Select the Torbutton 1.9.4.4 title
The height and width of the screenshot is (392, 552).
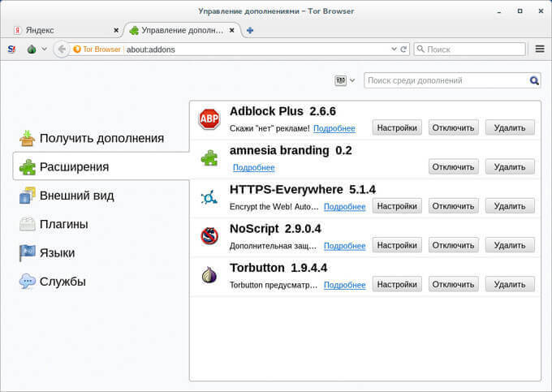tap(278, 268)
